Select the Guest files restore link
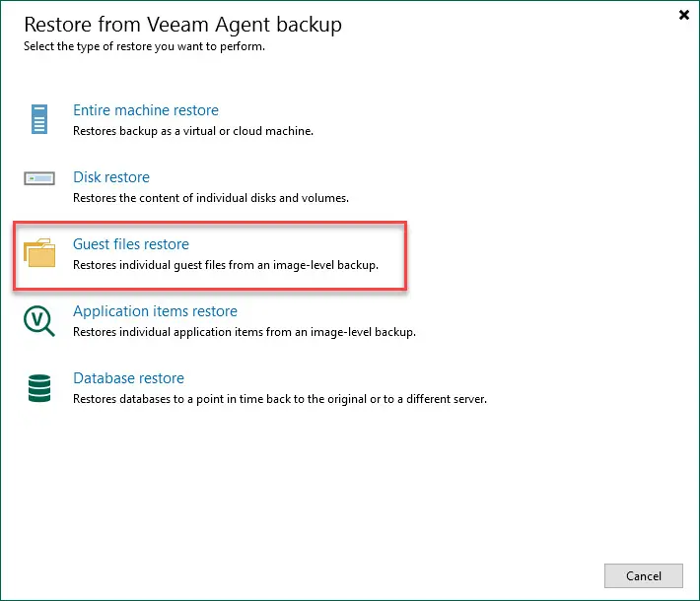Image resolution: width=700 pixels, height=601 pixels. click(131, 244)
